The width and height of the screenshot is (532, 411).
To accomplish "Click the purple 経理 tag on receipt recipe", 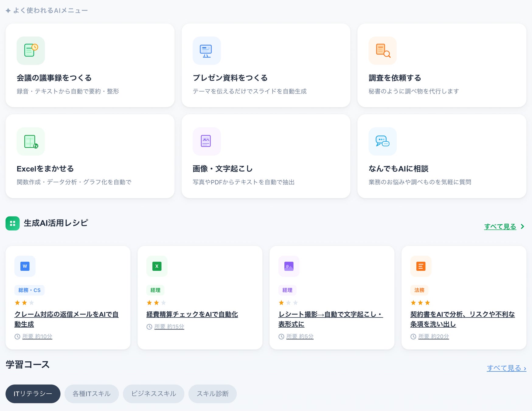I will click(287, 290).
